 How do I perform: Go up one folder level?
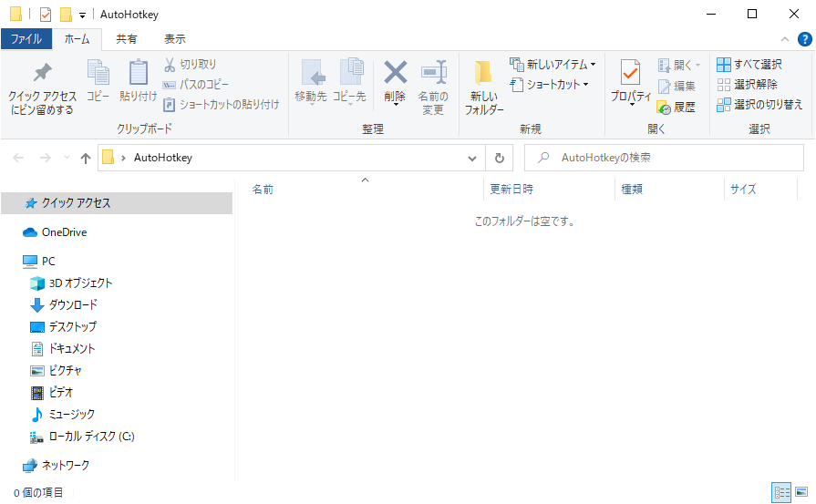click(86, 158)
